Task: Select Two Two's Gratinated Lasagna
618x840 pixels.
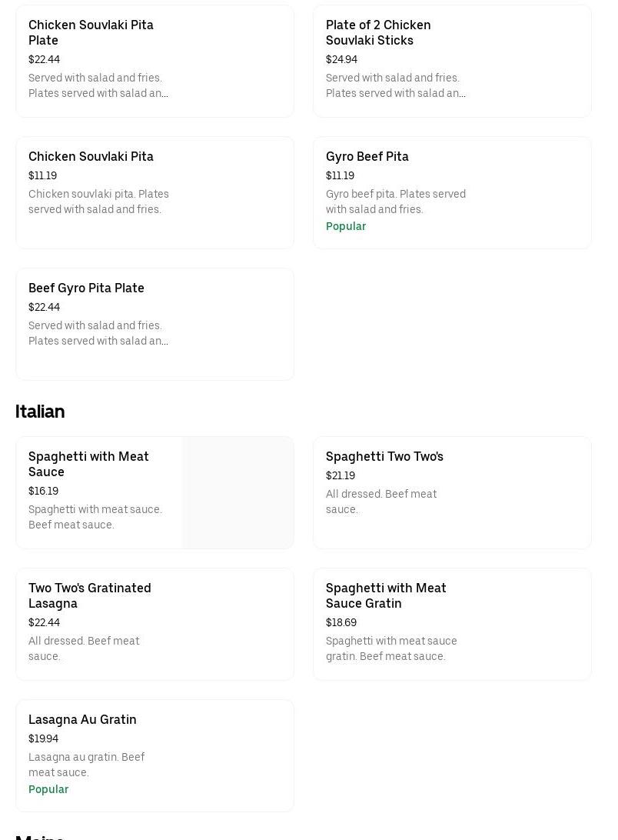Action: 89,595
